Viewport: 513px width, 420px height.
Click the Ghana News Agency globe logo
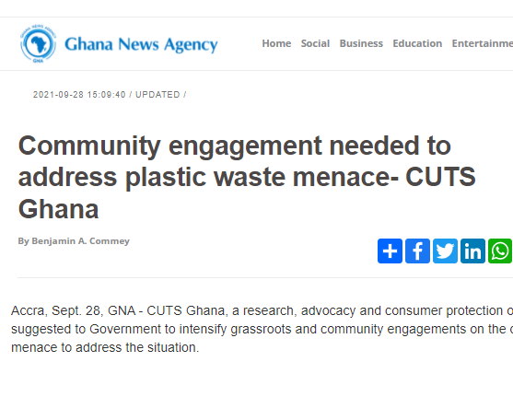[38, 43]
